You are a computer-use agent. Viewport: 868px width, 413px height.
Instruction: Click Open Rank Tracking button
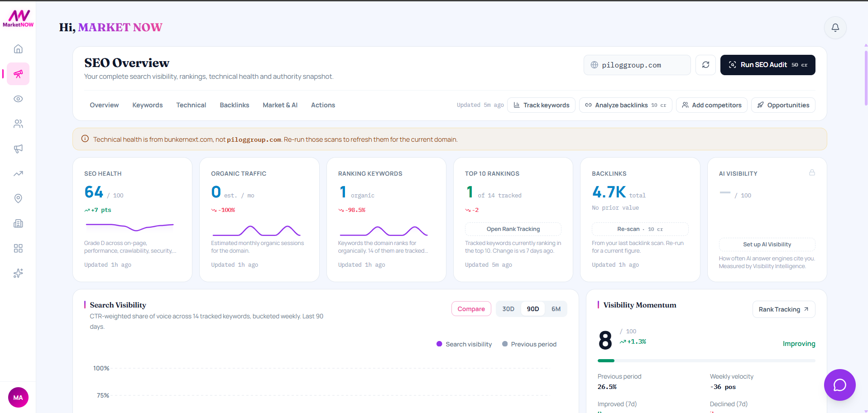513,229
